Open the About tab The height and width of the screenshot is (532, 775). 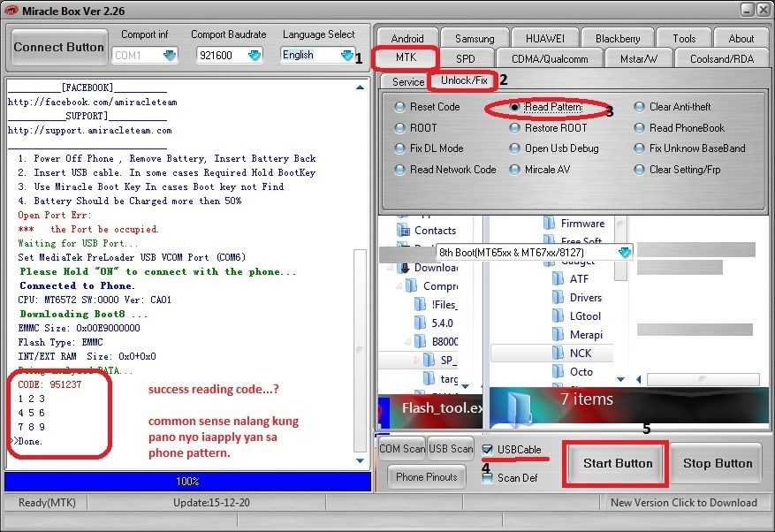[741, 38]
